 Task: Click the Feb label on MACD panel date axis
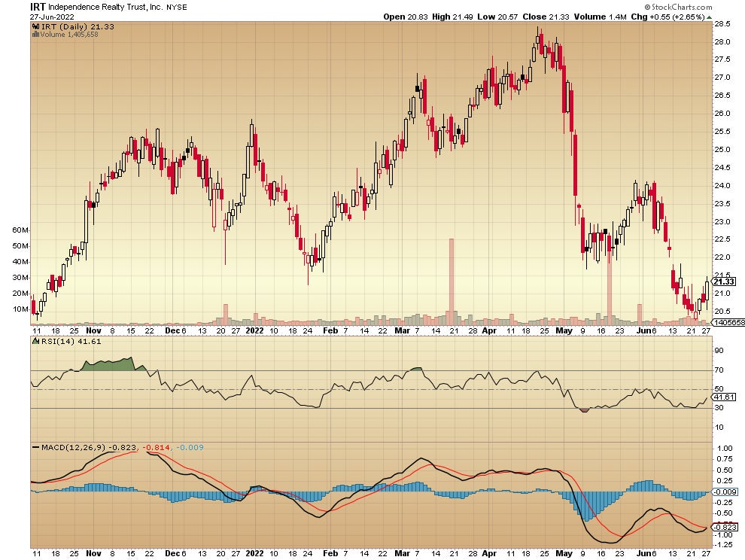tap(330, 553)
